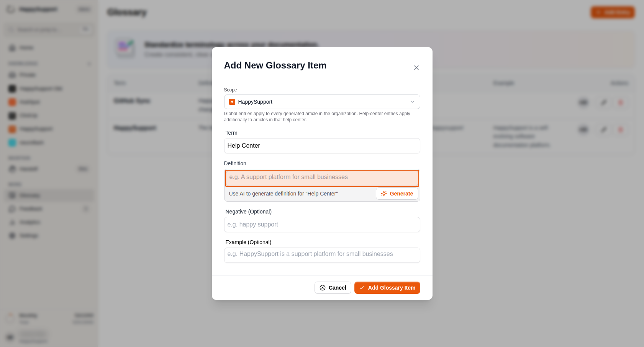
Task: Click the chevron arrow in Scope selector
Action: click(413, 102)
